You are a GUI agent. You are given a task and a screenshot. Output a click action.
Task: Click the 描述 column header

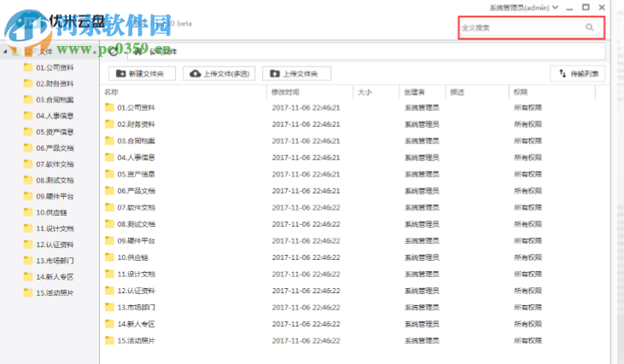pyautogui.click(x=457, y=92)
